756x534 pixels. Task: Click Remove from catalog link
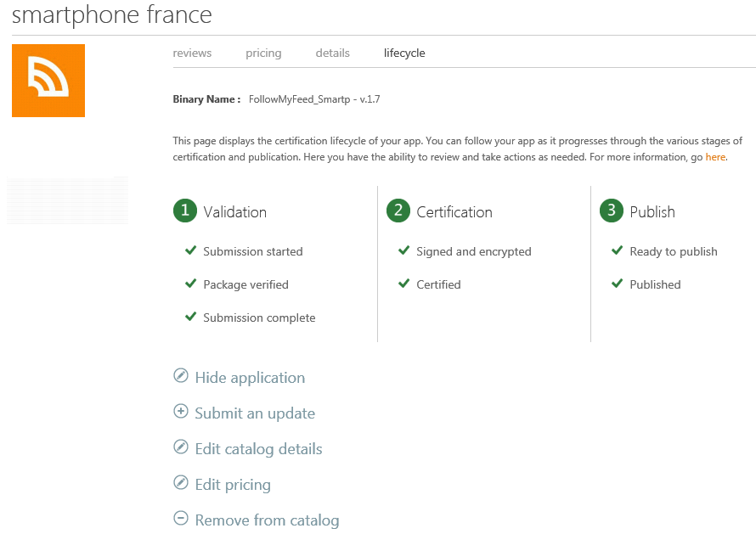267,520
